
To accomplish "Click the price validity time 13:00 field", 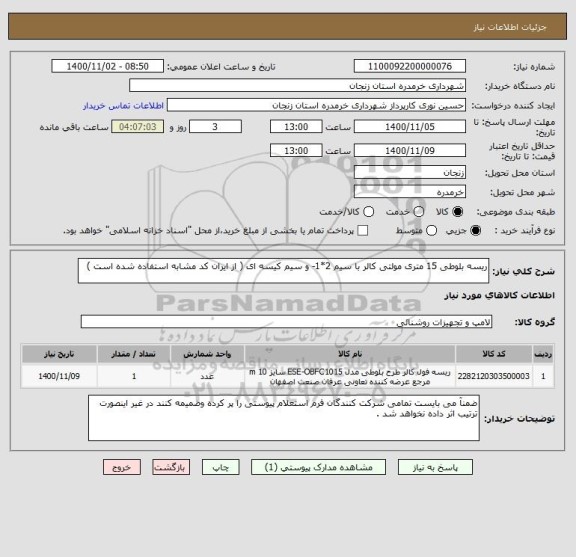I will point(296,151).
